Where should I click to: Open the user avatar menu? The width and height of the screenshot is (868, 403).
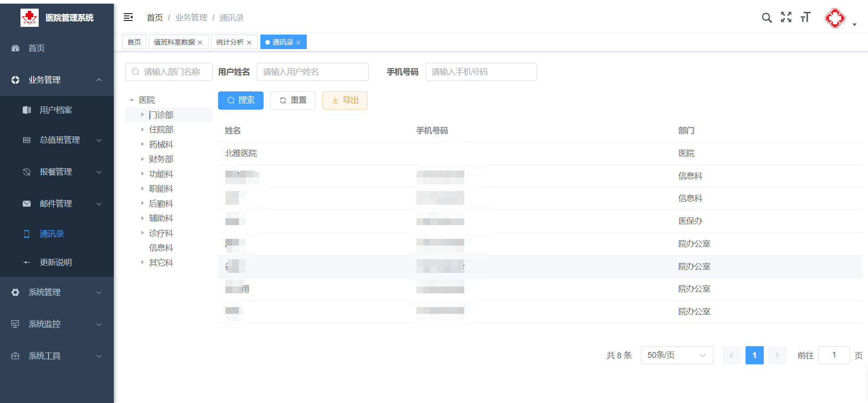(835, 19)
